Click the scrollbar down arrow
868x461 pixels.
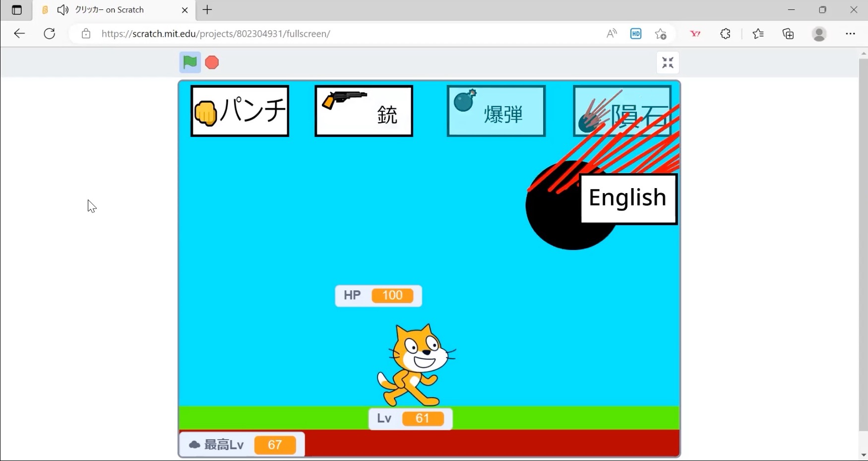[x=864, y=455]
